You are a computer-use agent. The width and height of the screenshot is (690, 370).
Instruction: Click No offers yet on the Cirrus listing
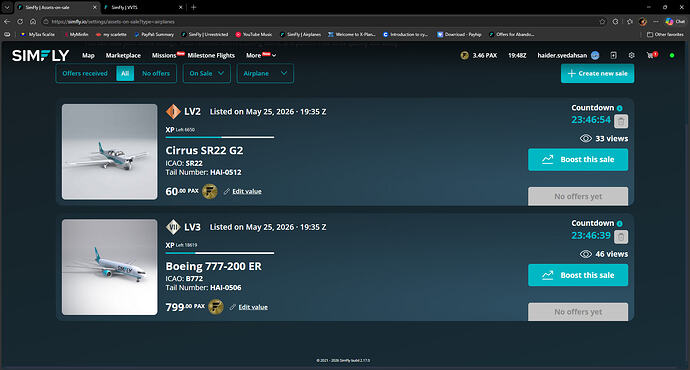578,197
